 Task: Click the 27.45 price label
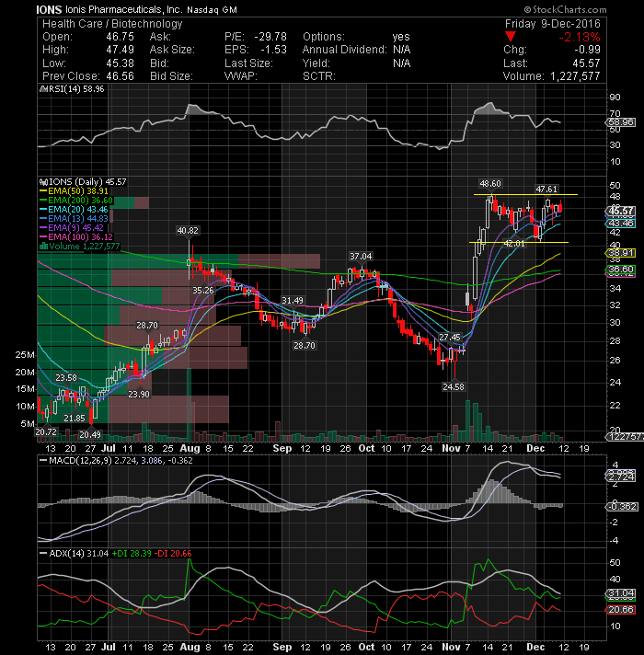[x=450, y=337]
